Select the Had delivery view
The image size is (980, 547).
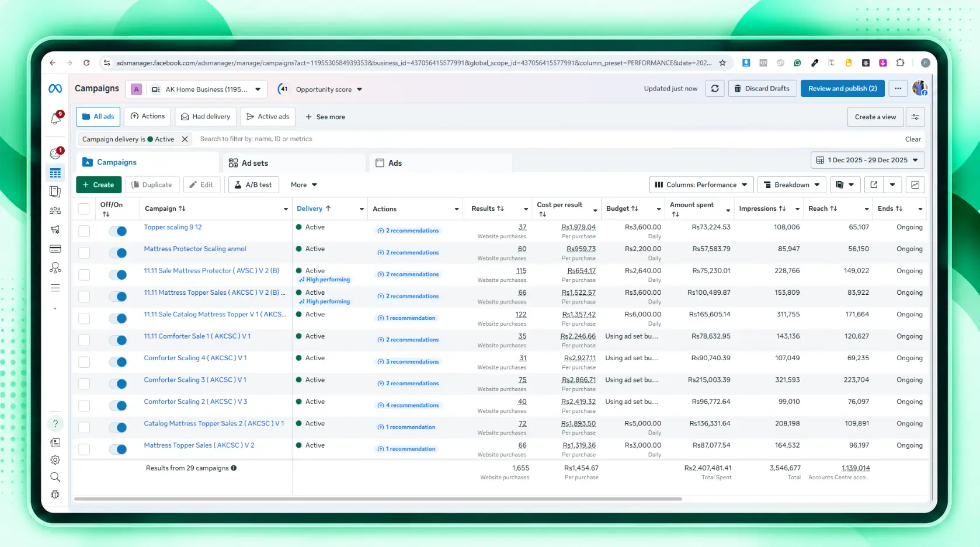pos(206,117)
